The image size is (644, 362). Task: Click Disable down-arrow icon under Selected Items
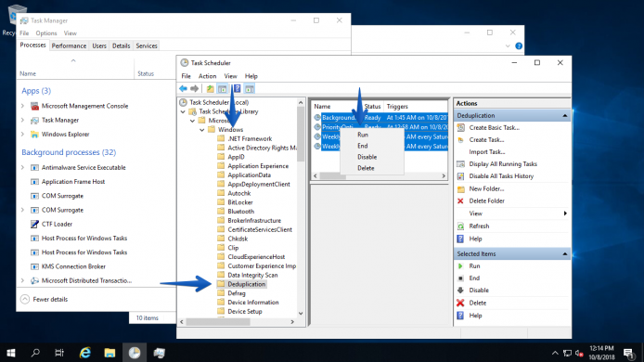click(460, 291)
